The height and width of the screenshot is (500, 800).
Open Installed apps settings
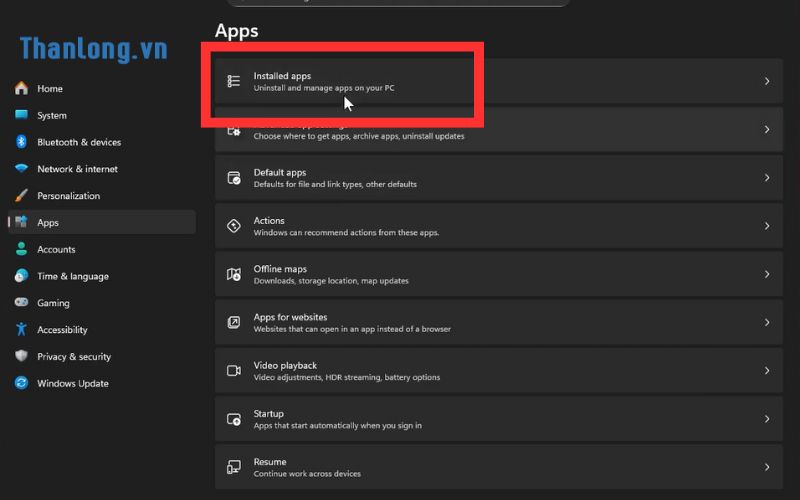click(499, 81)
